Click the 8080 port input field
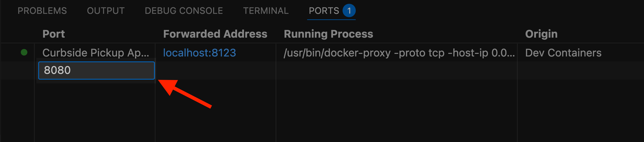The width and height of the screenshot is (644, 142). click(x=96, y=71)
